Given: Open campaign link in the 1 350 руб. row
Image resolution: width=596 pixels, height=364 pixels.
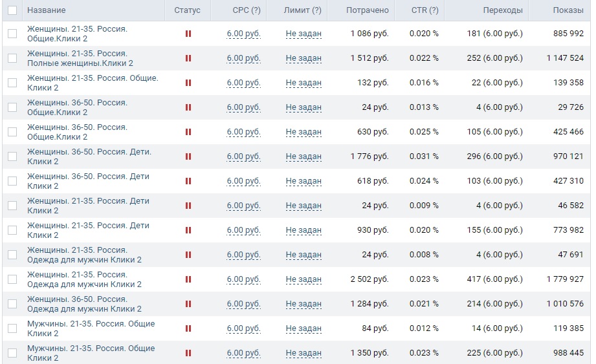Looking at the screenshot, I should point(91,353).
